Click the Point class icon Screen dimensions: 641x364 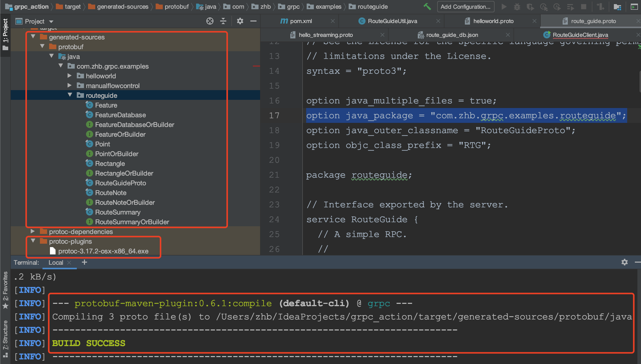coord(89,144)
